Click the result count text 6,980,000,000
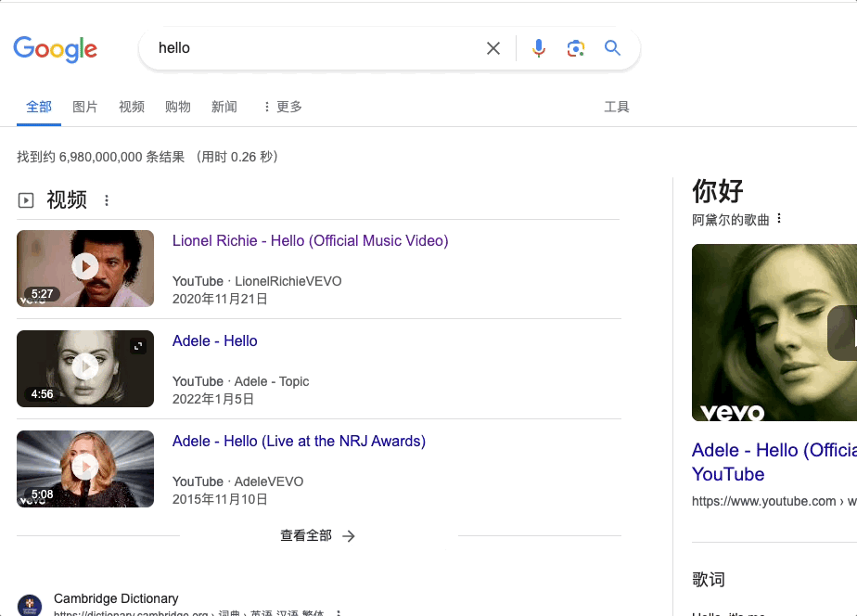 click(x=100, y=158)
